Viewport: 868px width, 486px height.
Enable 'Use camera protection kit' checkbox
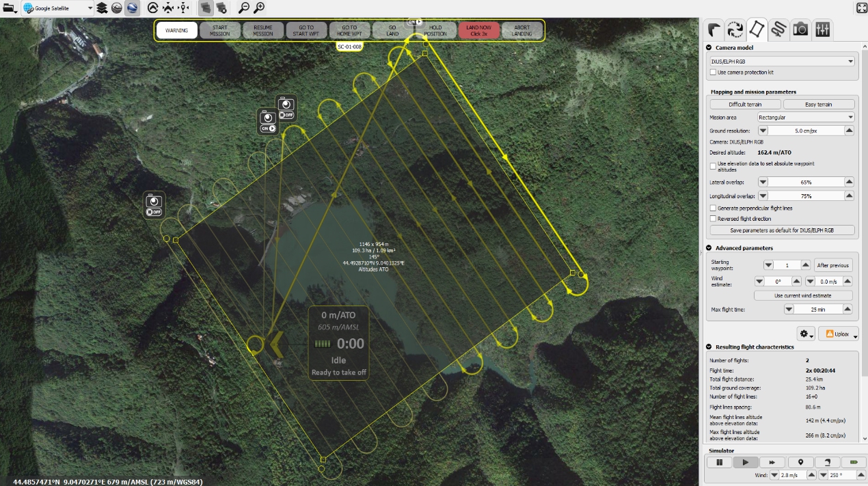point(714,72)
